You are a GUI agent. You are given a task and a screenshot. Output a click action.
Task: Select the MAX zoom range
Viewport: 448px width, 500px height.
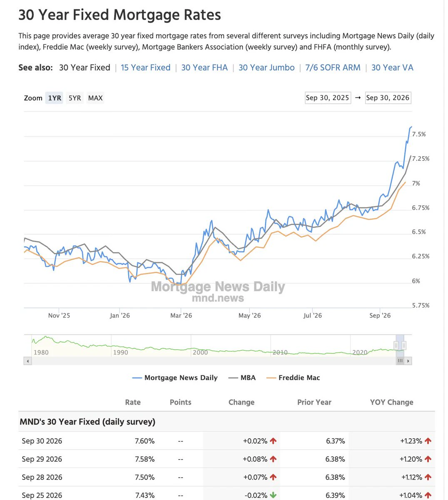click(95, 98)
